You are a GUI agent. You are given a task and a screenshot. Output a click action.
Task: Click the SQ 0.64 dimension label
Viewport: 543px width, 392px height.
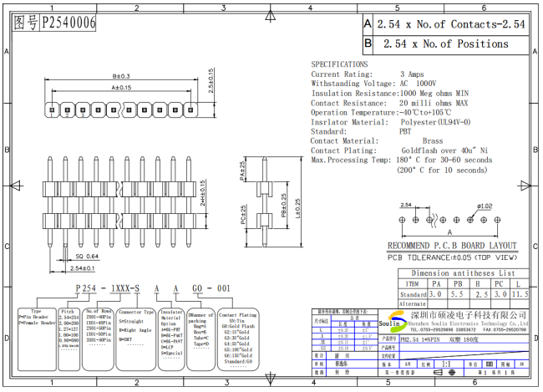[x=87, y=256]
